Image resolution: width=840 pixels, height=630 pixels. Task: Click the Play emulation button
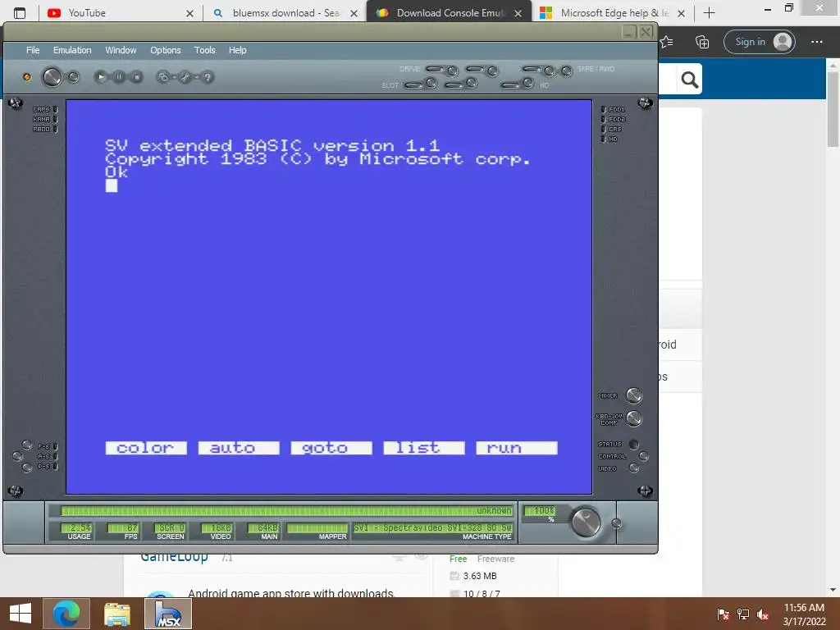(x=101, y=77)
